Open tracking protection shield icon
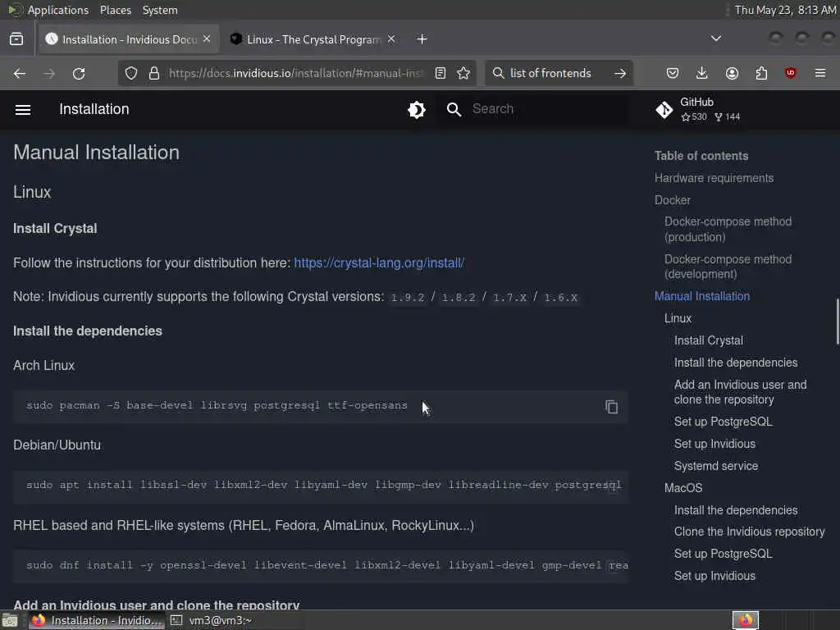This screenshot has height=630, width=840. point(131,73)
